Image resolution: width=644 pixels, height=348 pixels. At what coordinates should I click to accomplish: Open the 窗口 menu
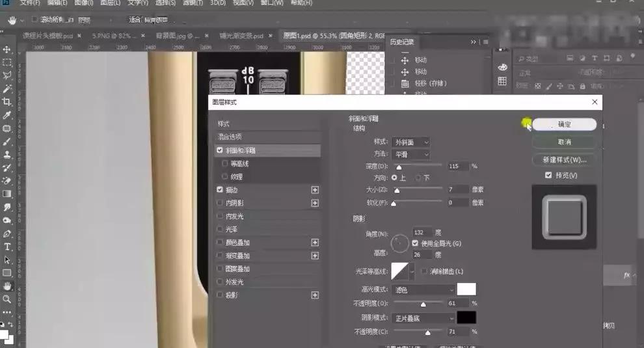pos(272,3)
